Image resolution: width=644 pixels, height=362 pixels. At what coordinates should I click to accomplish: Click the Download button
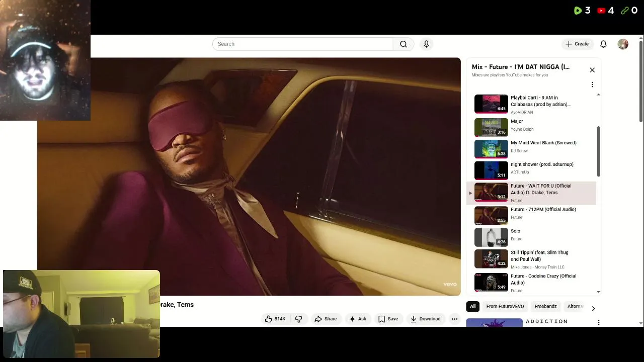click(x=425, y=319)
